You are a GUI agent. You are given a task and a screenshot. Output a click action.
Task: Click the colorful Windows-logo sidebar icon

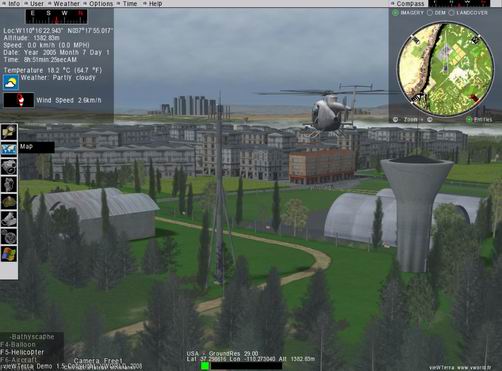[x=9, y=254]
